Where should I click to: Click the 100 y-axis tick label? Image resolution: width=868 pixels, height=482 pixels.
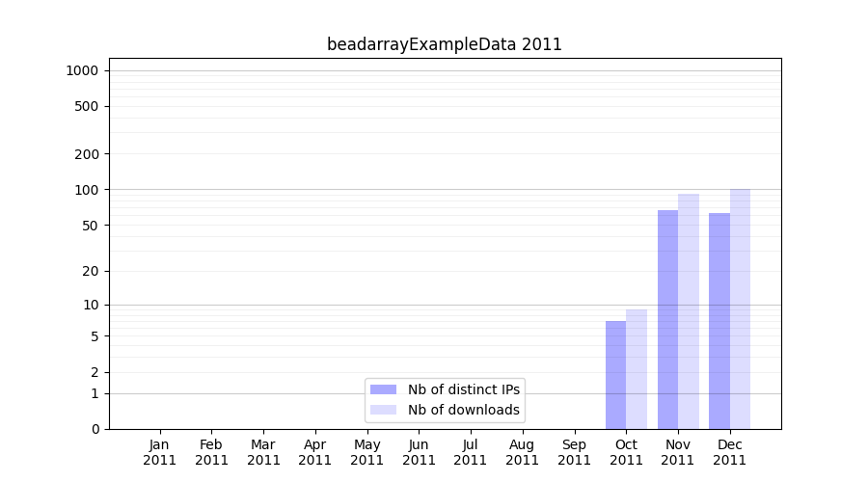(87, 190)
